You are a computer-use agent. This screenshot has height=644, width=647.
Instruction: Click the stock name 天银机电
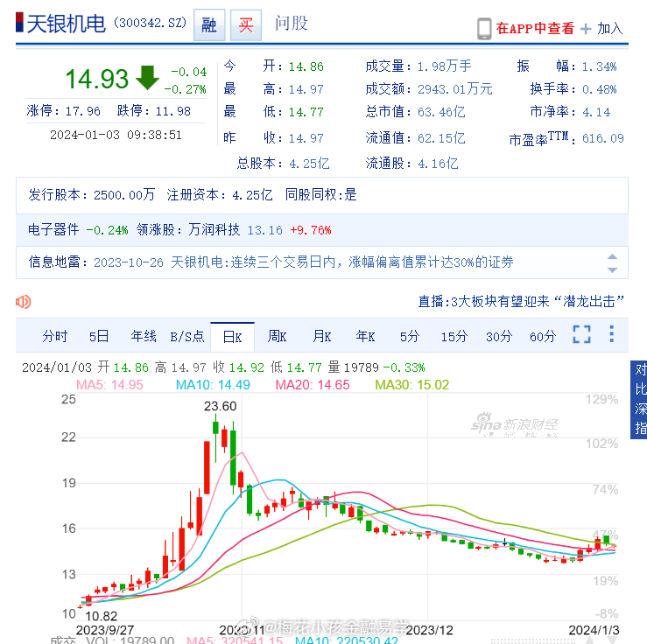tap(67, 24)
